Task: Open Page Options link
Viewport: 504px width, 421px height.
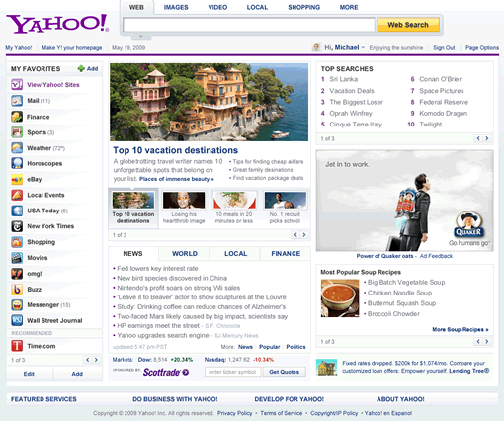Action: [482, 48]
